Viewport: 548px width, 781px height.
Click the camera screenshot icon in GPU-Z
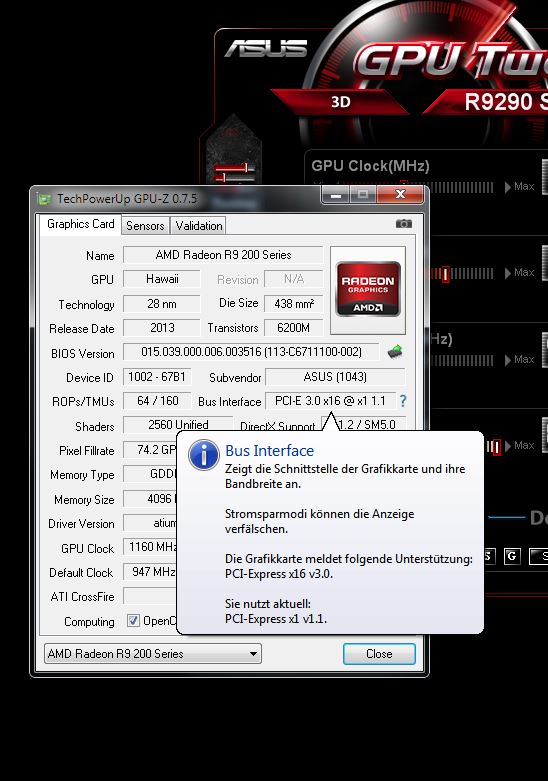coord(404,224)
